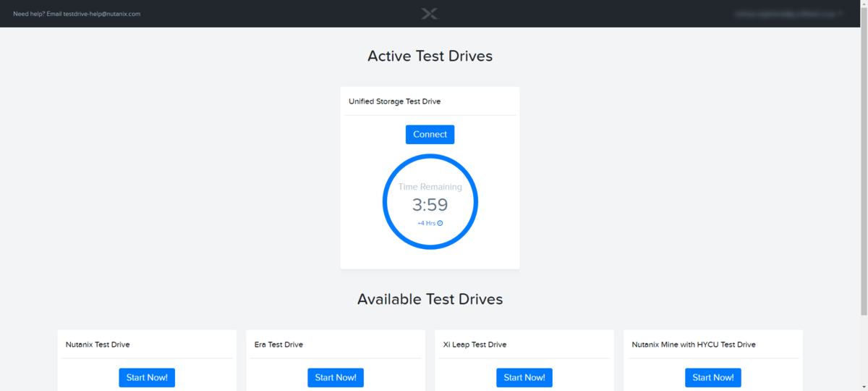Click the help email text in header
868x391 pixels.
tap(77, 14)
